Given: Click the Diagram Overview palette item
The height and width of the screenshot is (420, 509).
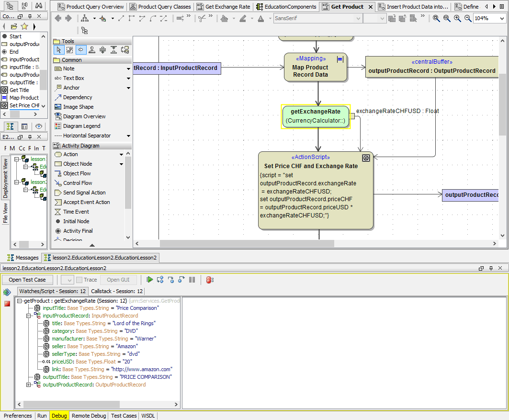Looking at the screenshot, I should [84, 116].
